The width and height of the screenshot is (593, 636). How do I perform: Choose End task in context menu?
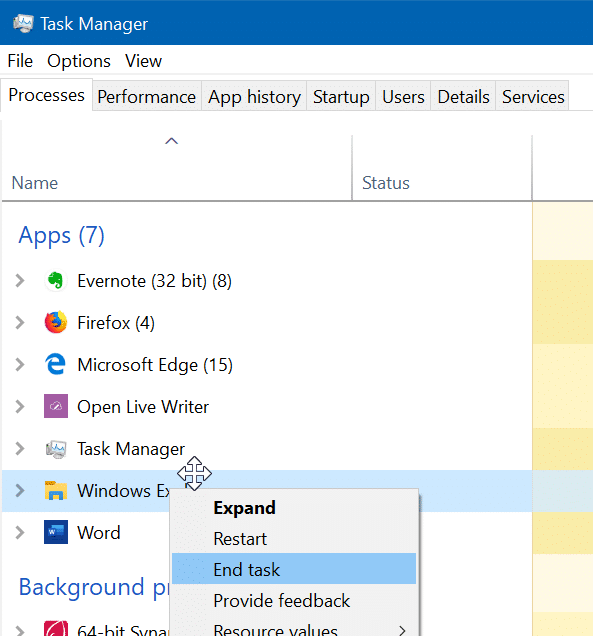pyautogui.click(x=294, y=569)
